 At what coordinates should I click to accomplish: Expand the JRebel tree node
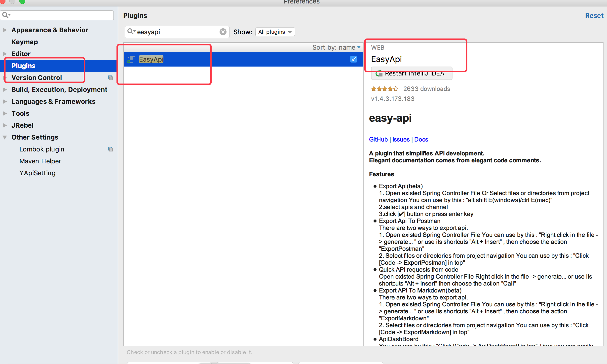4,125
